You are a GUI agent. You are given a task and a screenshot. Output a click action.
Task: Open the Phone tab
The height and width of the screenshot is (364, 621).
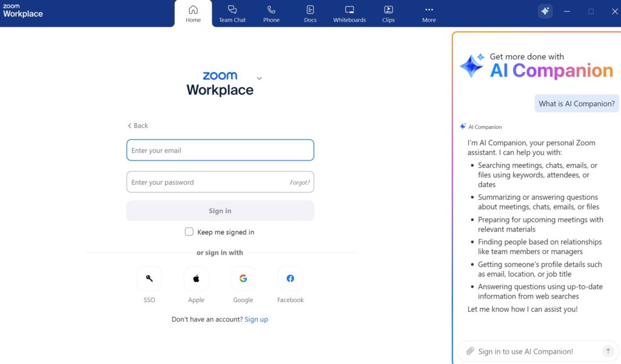tap(271, 14)
